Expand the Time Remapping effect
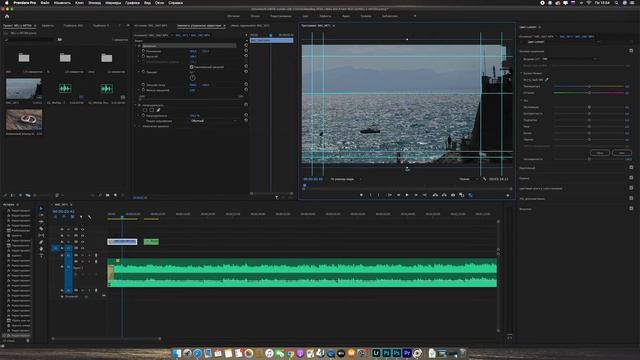Screen dimensions: 640x360 pos(136,126)
